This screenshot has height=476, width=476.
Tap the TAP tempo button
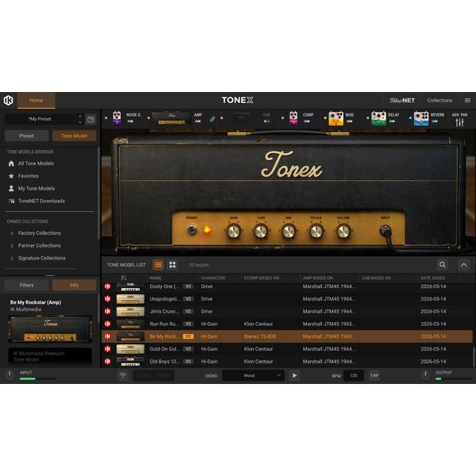tap(374, 375)
